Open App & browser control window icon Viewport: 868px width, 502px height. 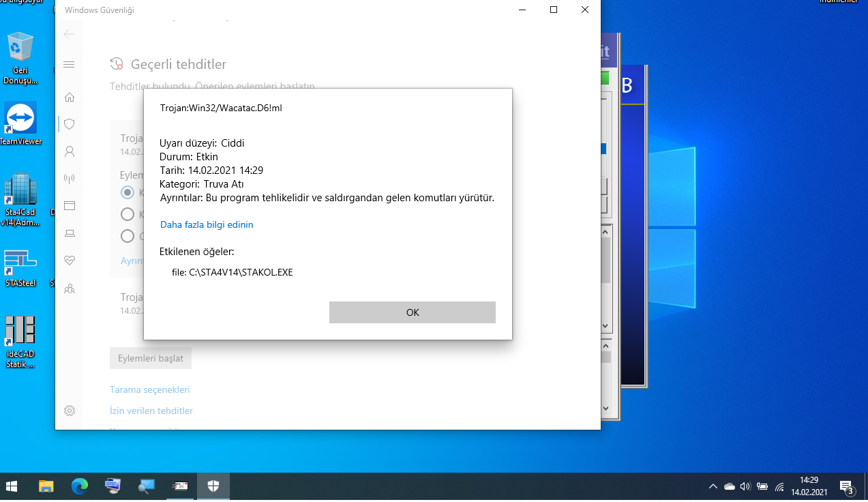tap(69, 205)
